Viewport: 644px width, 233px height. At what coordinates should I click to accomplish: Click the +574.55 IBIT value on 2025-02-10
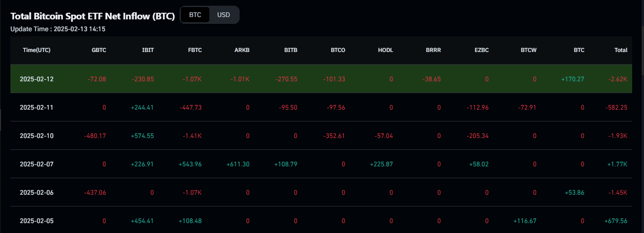[x=143, y=136]
